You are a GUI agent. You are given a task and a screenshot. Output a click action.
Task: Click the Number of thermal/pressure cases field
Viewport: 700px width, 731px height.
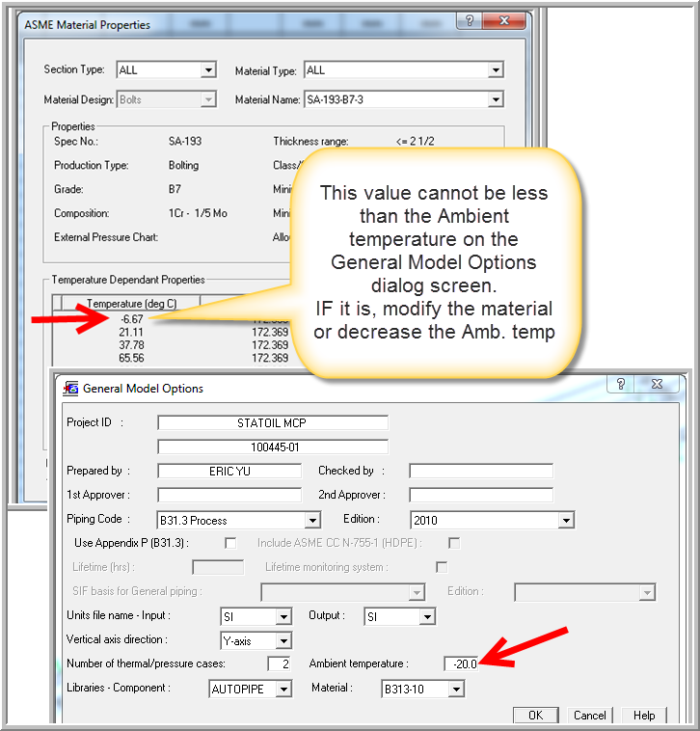[280, 663]
